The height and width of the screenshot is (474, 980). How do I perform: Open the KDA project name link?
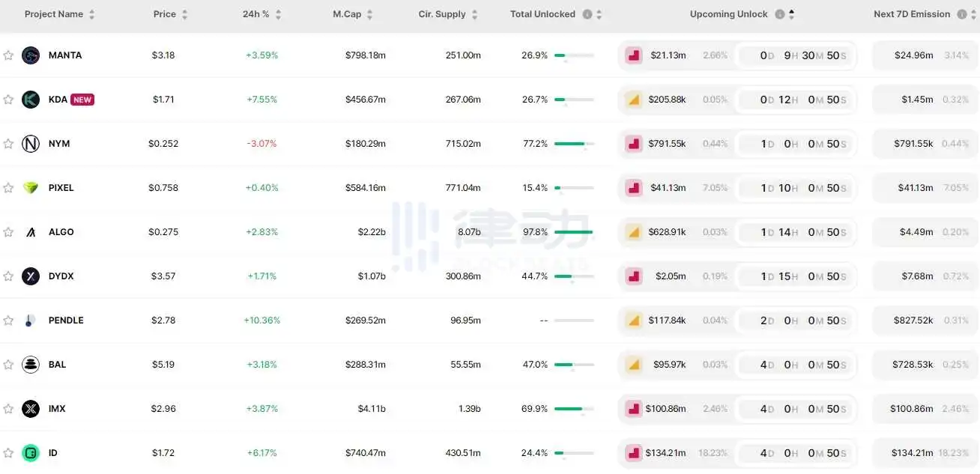pos(58,100)
